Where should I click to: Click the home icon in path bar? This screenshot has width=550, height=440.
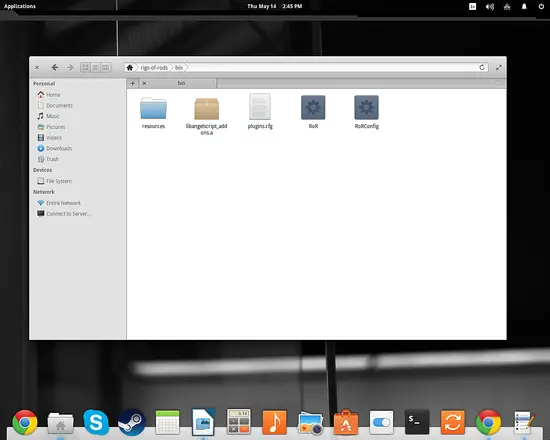(x=130, y=67)
